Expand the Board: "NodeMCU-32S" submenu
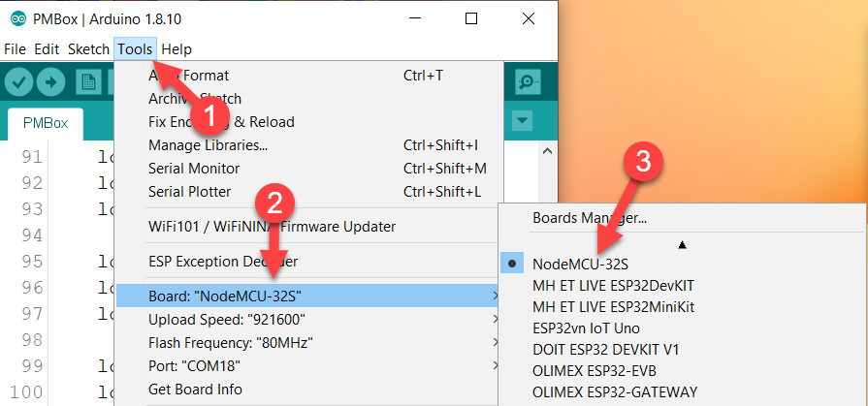This screenshot has height=406, width=868. point(309,296)
